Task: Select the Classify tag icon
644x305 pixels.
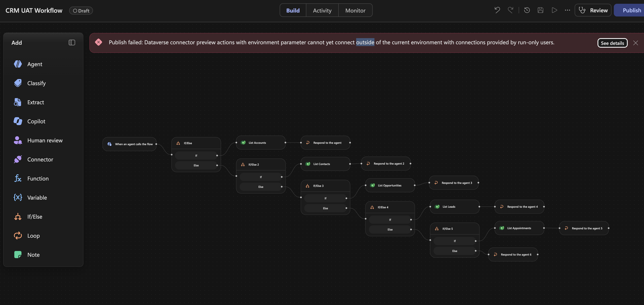Action: pos(18,83)
